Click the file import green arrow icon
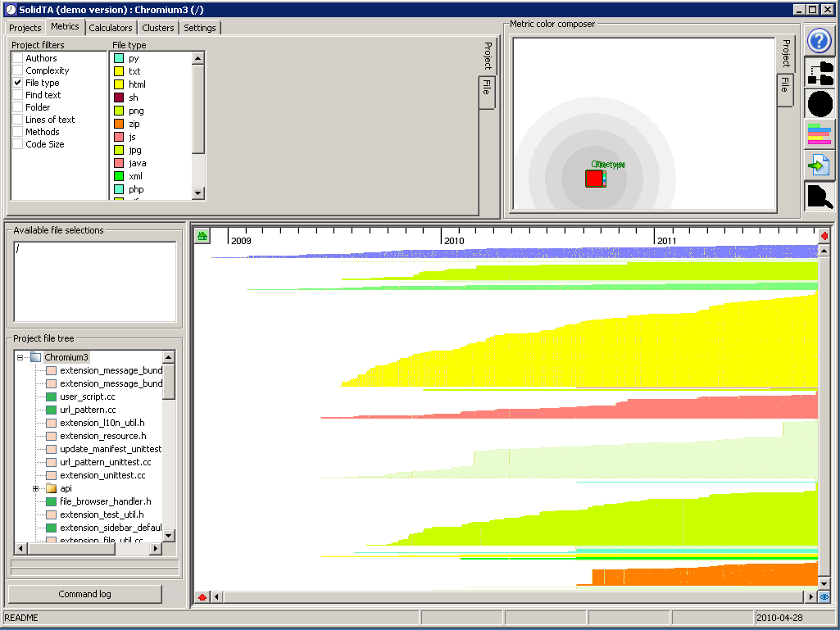The height and width of the screenshot is (630, 840). point(820,165)
